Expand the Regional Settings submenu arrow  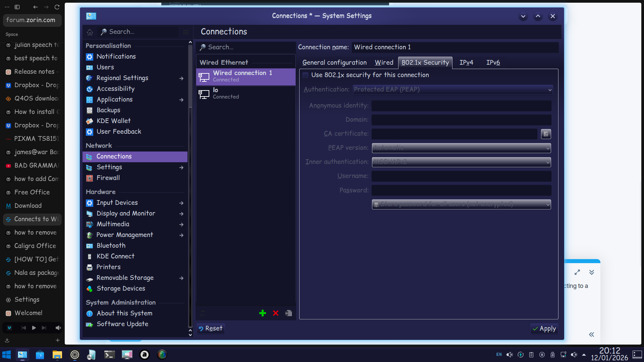pyautogui.click(x=181, y=78)
